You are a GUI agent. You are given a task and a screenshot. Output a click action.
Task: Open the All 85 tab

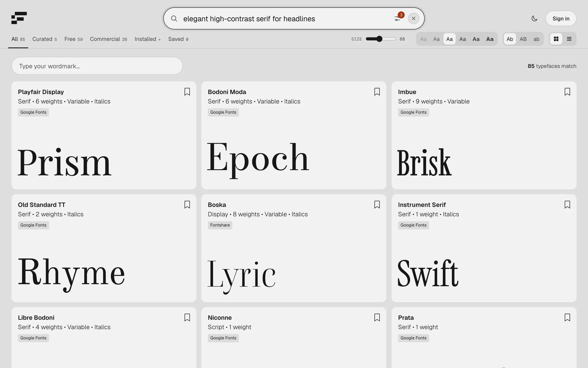coord(18,39)
